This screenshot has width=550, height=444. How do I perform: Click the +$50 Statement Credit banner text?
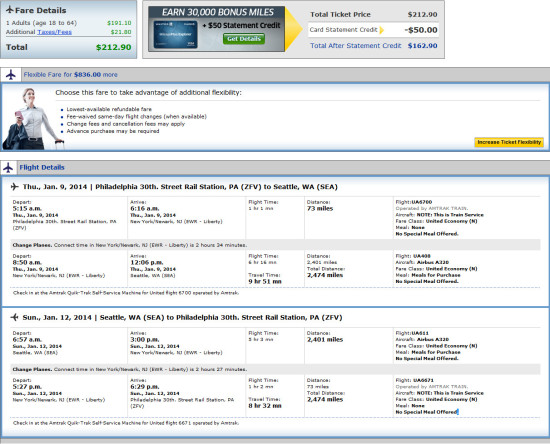coord(241,25)
